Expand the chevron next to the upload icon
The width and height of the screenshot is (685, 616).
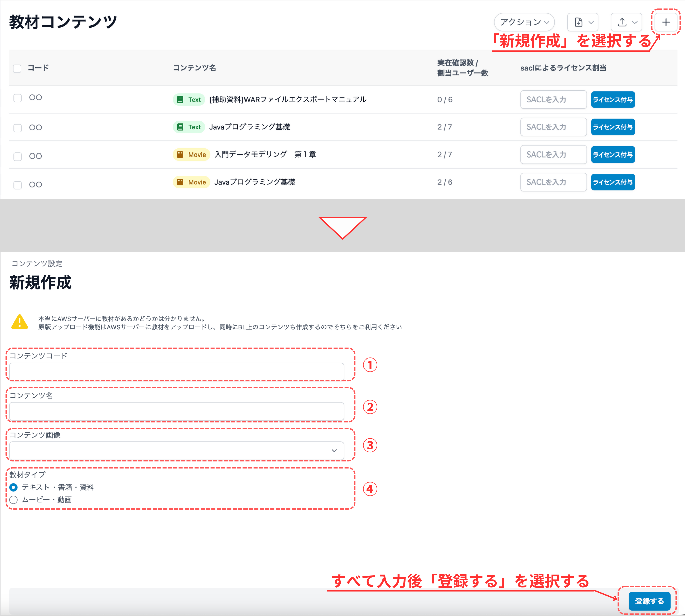click(635, 22)
